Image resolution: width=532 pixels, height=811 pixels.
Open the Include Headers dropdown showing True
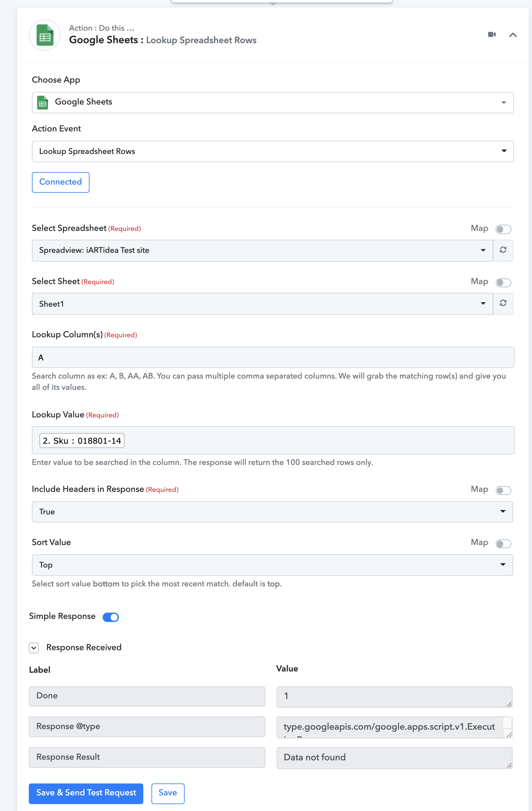[272, 512]
